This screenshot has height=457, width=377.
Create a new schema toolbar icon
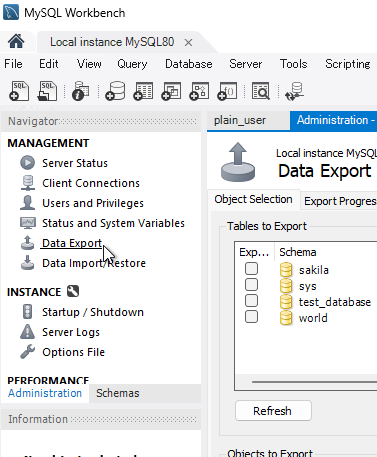tap(115, 91)
